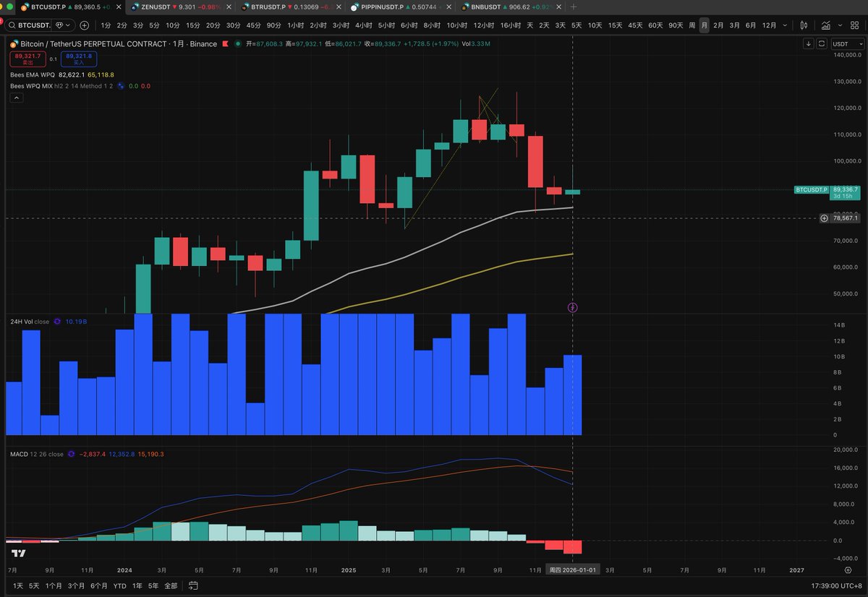
Task: Set date range to 5年
Action: 153,585
